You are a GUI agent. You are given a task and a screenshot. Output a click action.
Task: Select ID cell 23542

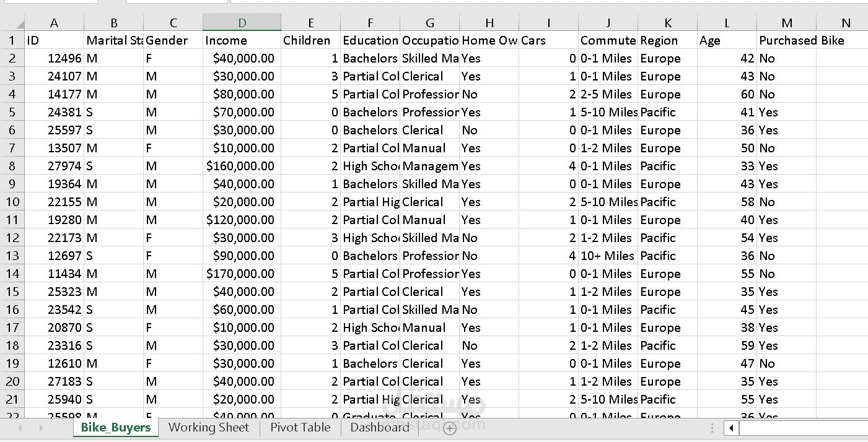[x=55, y=310]
